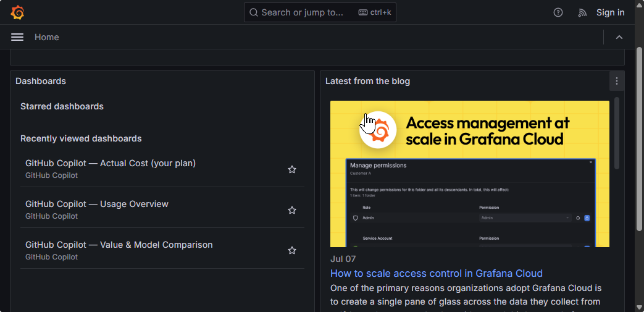The height and width of the screenshot is (312, 644).
Task: Open the help question mark icon
Action: pyautogui.click(x=558, y=12)
